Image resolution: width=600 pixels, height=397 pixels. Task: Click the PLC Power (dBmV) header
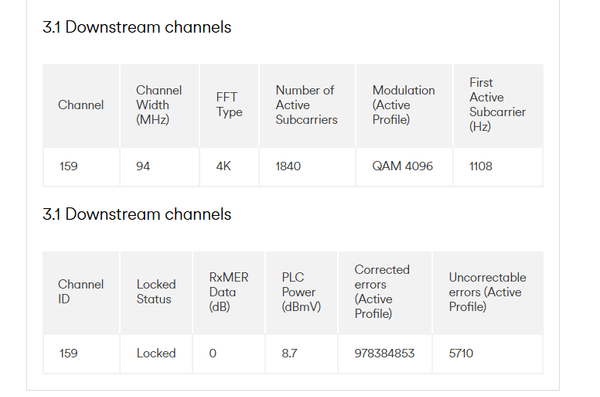pyautogui.click(x=301, y=292)
